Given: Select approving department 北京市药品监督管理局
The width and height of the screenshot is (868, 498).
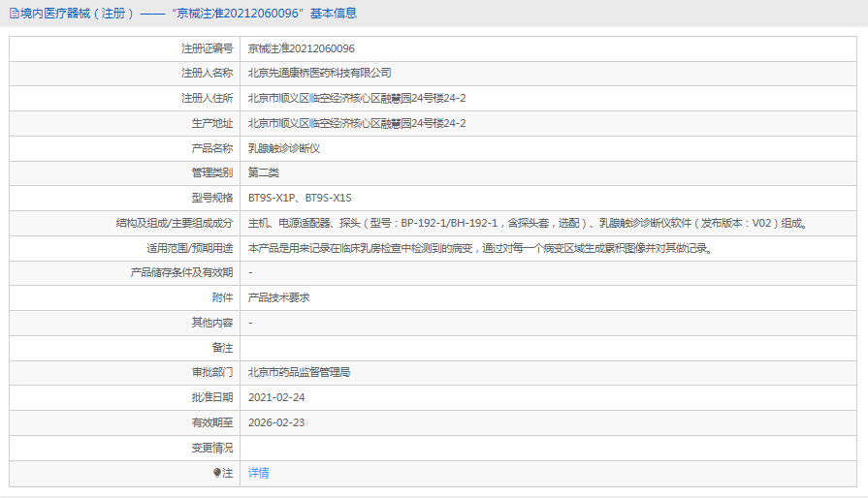Looking at the screenshot, I should (x=299, y=373).
